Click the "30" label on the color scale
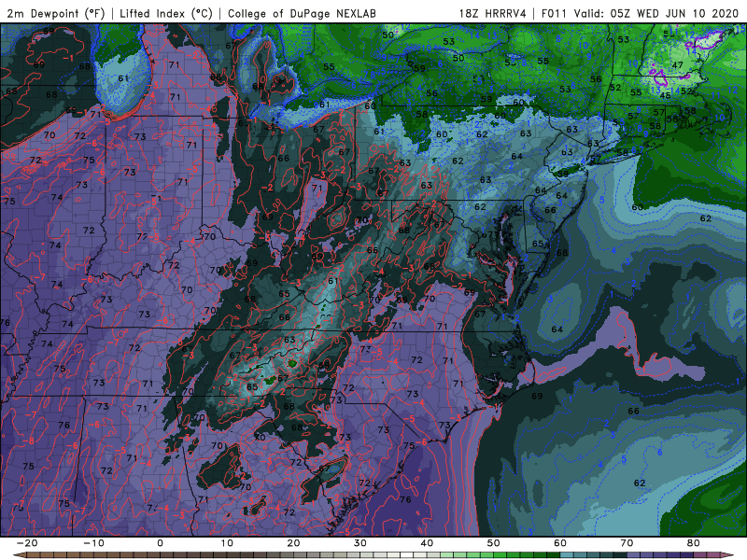The image size is (747, 560). pos(360,543)
